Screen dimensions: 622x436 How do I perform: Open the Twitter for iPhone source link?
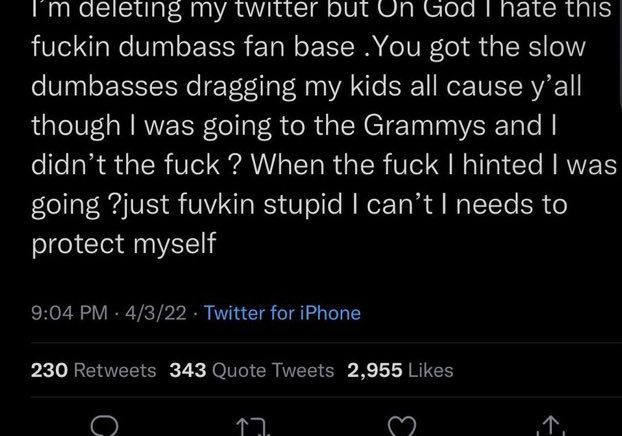tap(282, 313)
